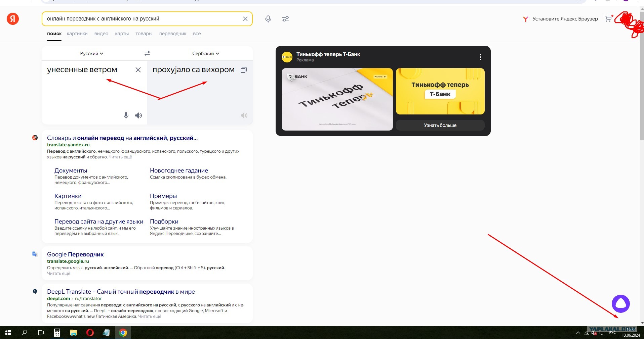644x339 pixels.
Task: Click the DeepL result favicon
Action: (35, 291)
